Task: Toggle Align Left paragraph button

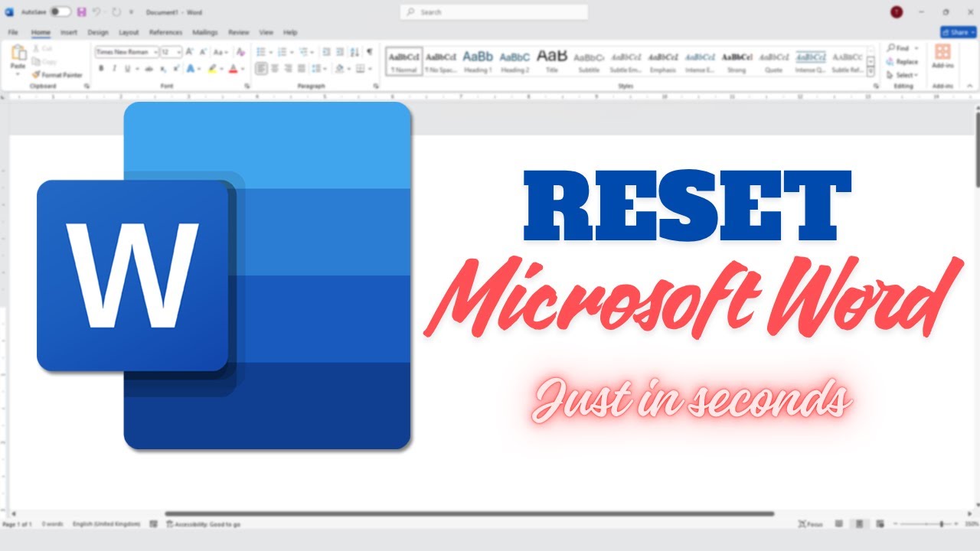Action: [261, 69]
